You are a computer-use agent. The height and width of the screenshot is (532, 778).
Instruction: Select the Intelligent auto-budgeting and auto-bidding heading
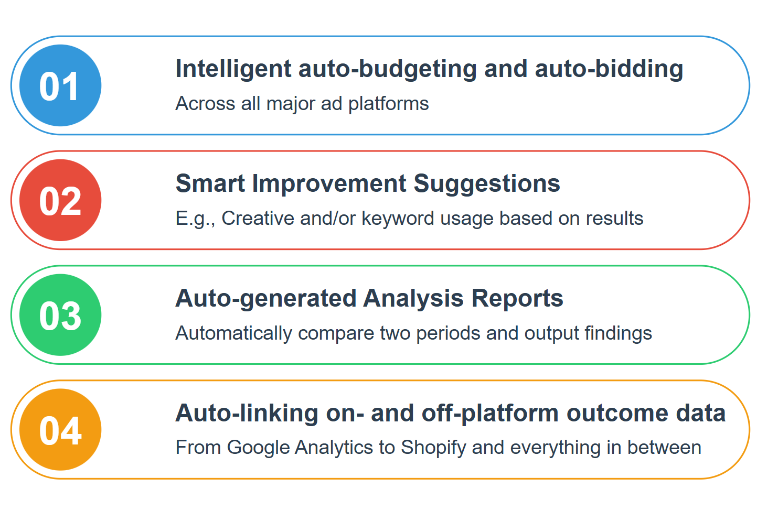tap(429, 69)
